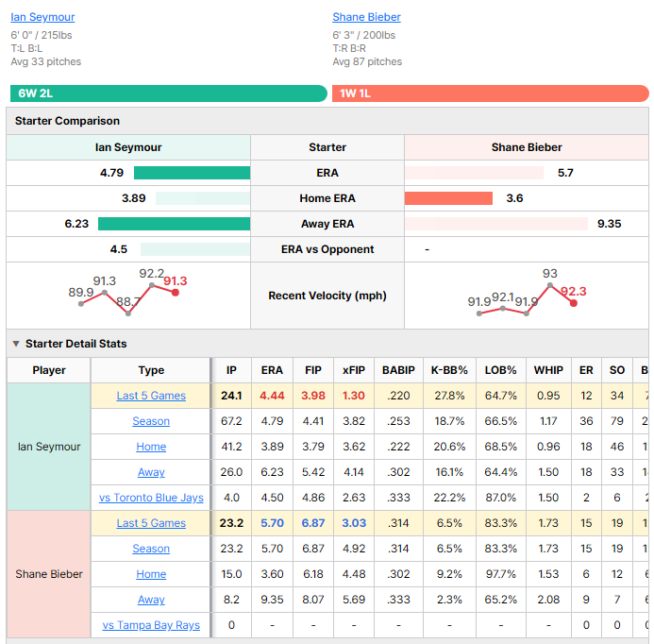The width and height of the screenshot is (654, 644).
Task: Open Ian Seymour's Away stats link
Action: coord(151,471)
